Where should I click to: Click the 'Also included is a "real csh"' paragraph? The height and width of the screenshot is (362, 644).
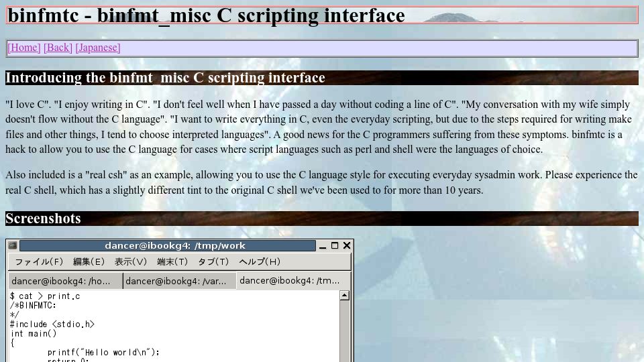click(x=321, y=182)
